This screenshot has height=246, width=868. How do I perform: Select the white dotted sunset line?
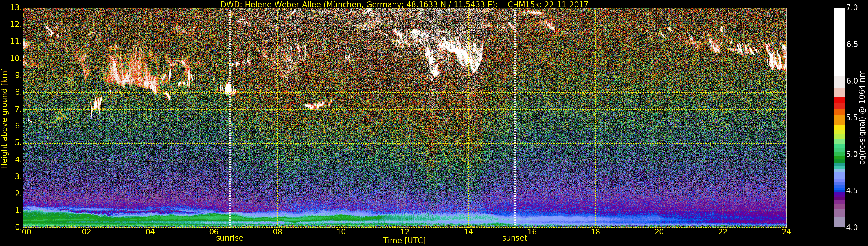(x=515, y=118)
